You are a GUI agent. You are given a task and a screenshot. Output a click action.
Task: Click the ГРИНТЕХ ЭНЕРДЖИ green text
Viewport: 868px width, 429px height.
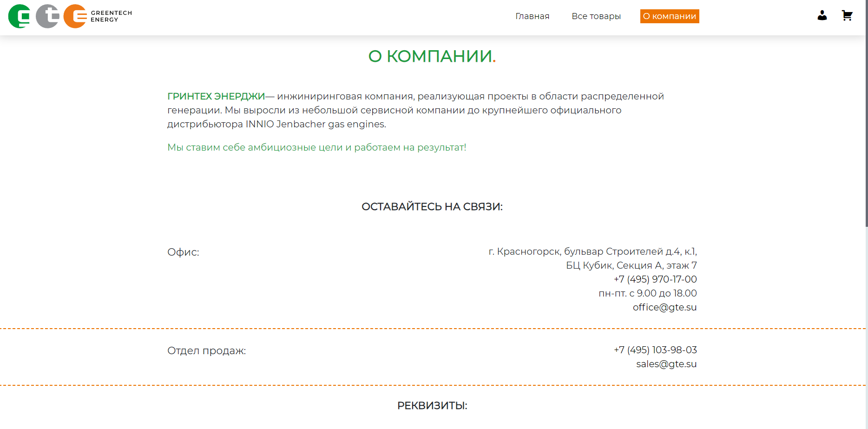[x=215, y=96]
